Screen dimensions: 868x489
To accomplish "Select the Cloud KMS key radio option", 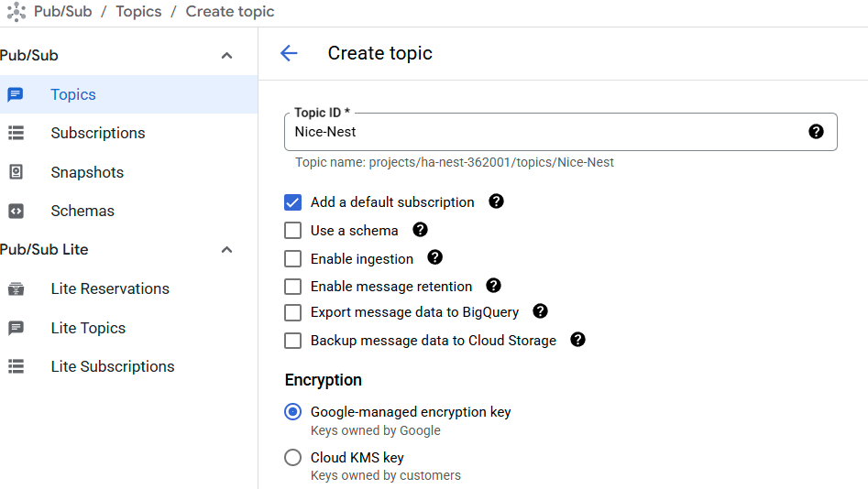I will pos(292,458).
